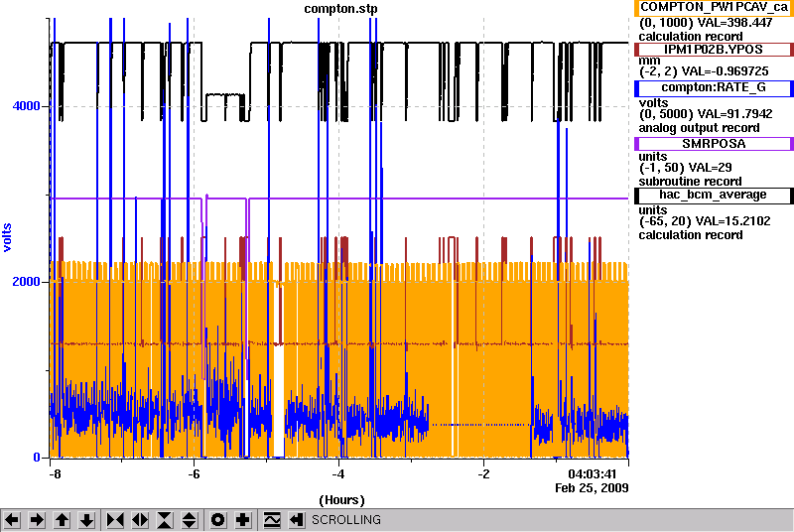
Task: Click the -2 hours x-axis label
Action: tap(483, 474)
